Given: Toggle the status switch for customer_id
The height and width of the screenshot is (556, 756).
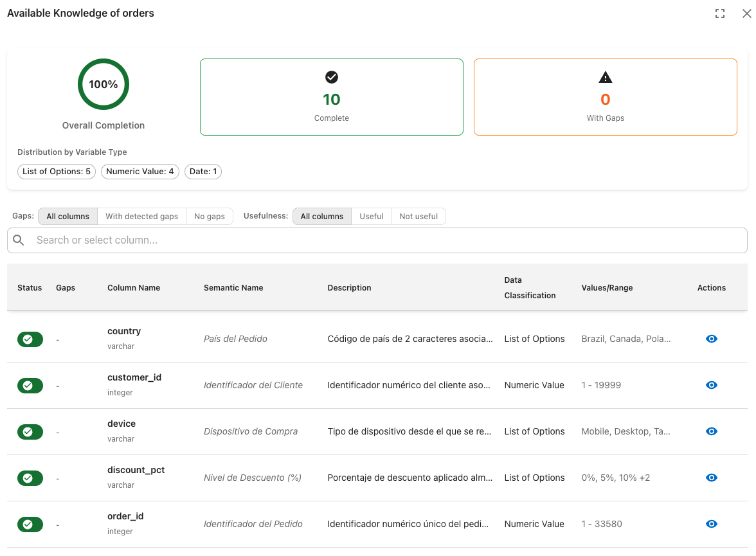Looking at the screenshot, I should point(30,386).
